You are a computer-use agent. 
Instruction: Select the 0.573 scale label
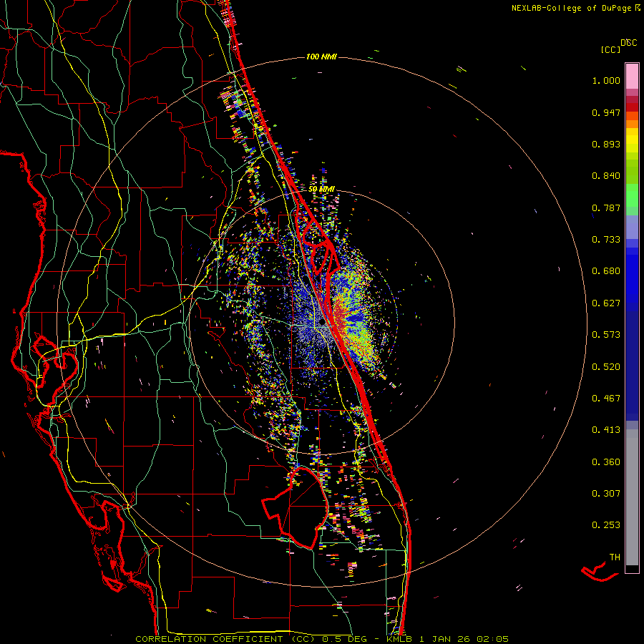pyautogui.click(x=606, y=335)
